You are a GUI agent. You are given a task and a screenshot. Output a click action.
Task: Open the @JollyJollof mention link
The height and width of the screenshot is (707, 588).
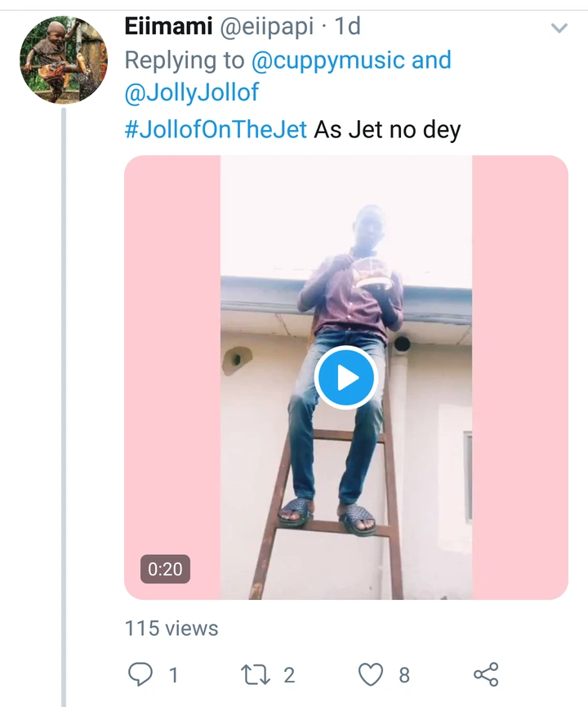191,93
